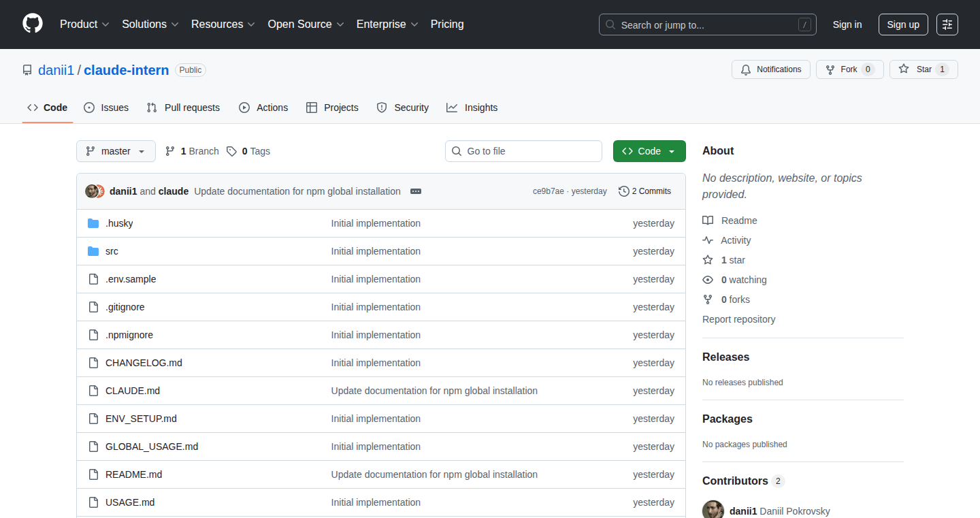Click danii1 avatar in commit header
The width and height of the screenshot is (980, 518).
pos(92,191)
